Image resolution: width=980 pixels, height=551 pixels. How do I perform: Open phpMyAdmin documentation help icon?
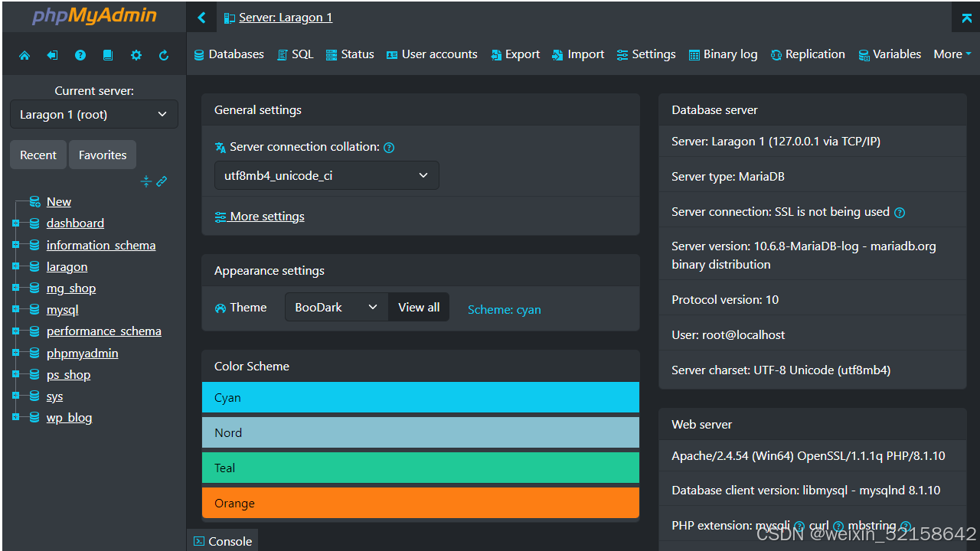pyautogui.click(x=80, y=55)
